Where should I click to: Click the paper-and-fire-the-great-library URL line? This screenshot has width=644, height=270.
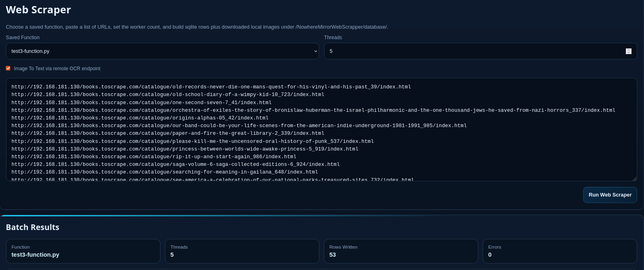(x=168, y=133)
